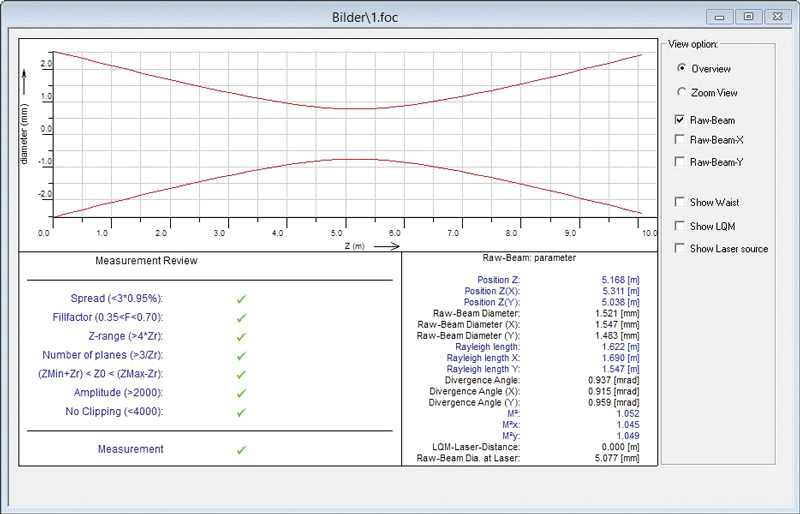800x514 pixels.
Task: Maximize the 1.foc window
Action: pyautogui.click(x=748, y=17)
